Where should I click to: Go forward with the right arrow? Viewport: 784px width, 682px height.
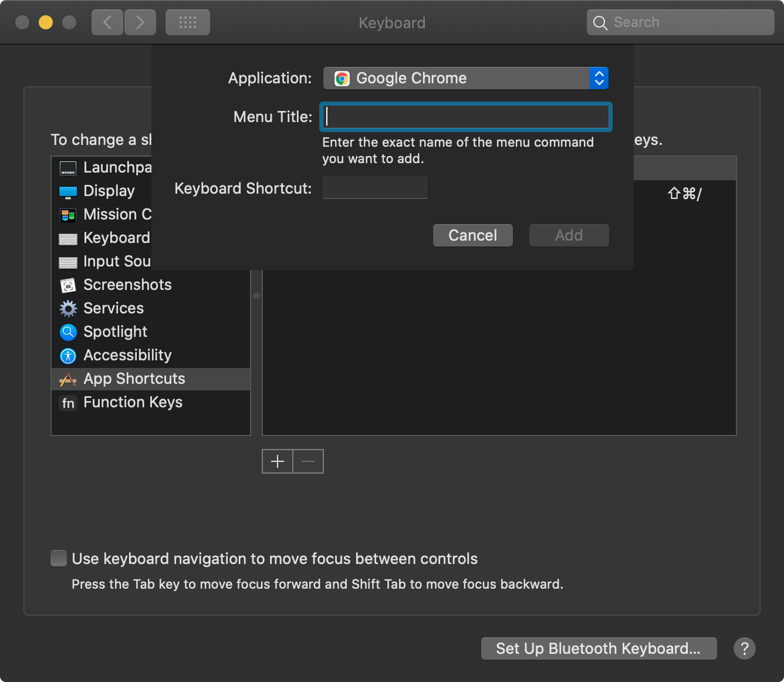click(140, 22)
